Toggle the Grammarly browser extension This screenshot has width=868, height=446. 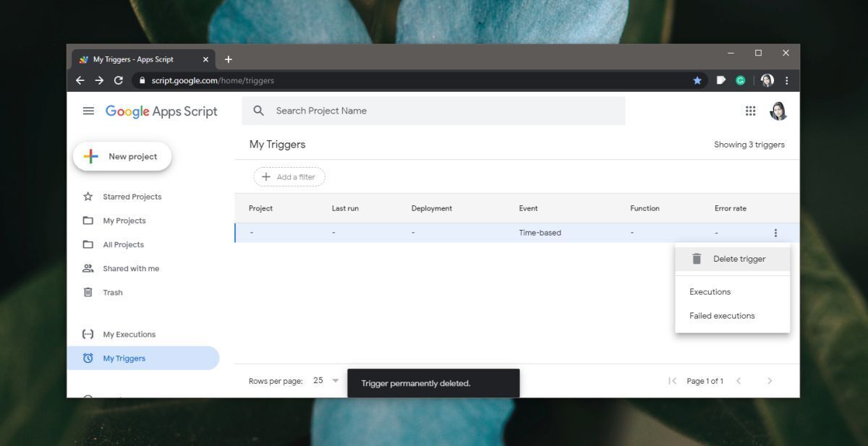pos(740,80)
